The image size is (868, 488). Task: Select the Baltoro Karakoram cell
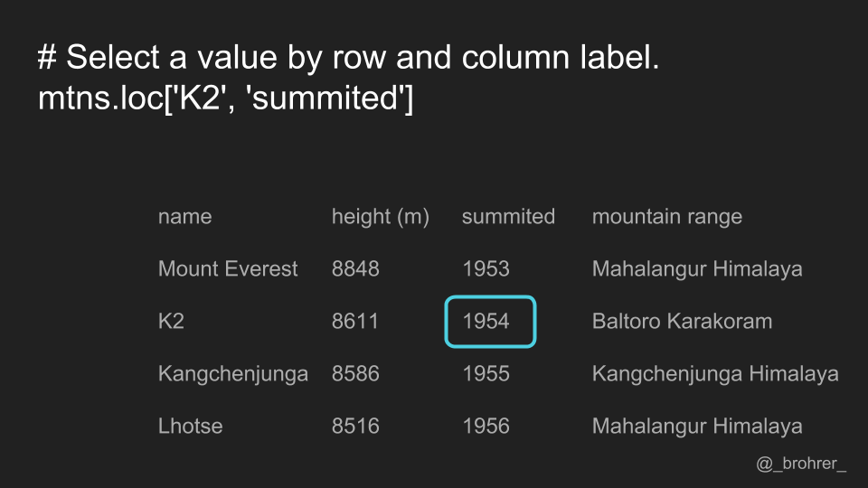(682, 322)
